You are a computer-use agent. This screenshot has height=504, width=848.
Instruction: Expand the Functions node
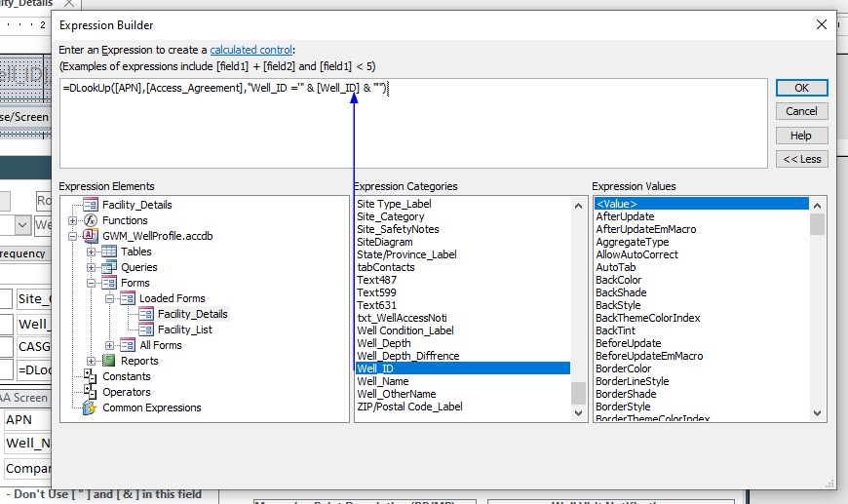[x=72, y=220]
